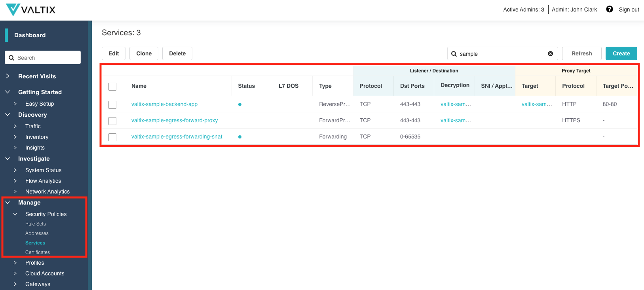Image resolution: width=644 pixels, height=290 pixels.
Task: Click status dot for valtix-sample-egress-forwarding-snat
Action: pos(240,137)
